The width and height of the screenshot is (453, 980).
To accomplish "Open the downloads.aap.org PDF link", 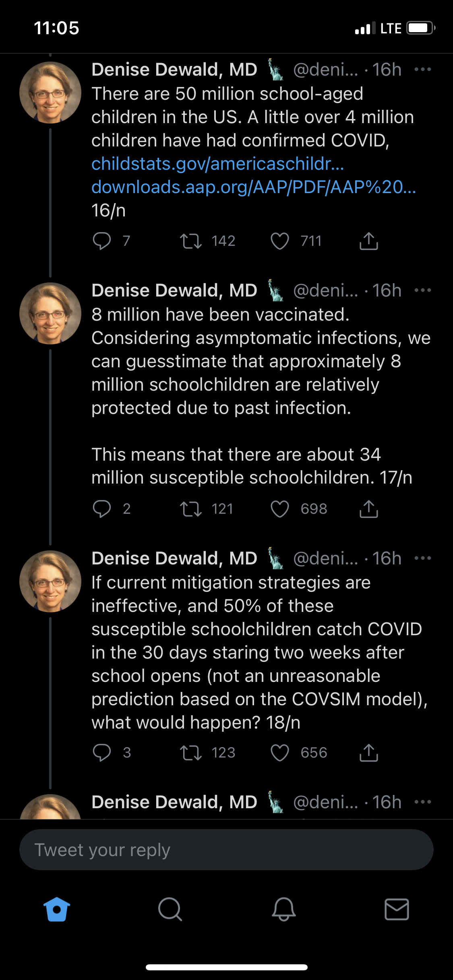I will (x=254, y=187).
